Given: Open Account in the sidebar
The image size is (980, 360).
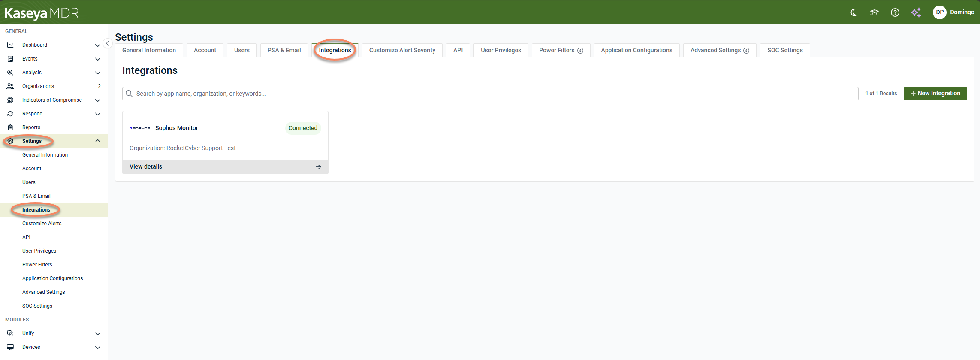Looking at the screenshot, I should [x=32, y=169].
